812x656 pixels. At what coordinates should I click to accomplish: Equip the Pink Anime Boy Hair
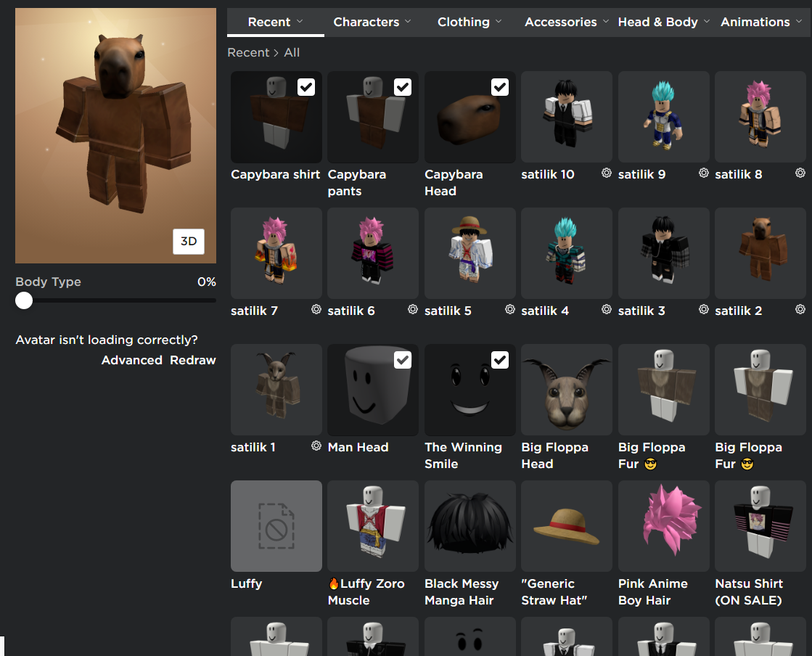click(663, 526)
